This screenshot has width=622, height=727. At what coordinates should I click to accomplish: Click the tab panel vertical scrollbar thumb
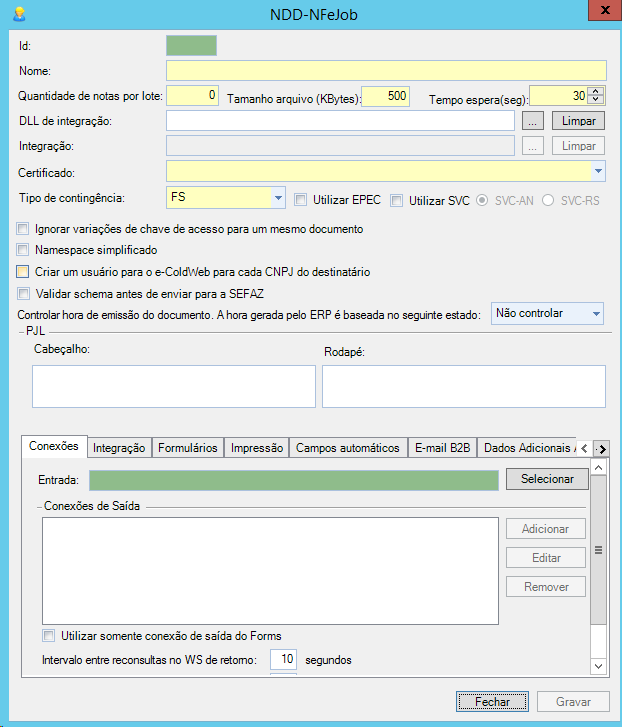click(598, 550)
